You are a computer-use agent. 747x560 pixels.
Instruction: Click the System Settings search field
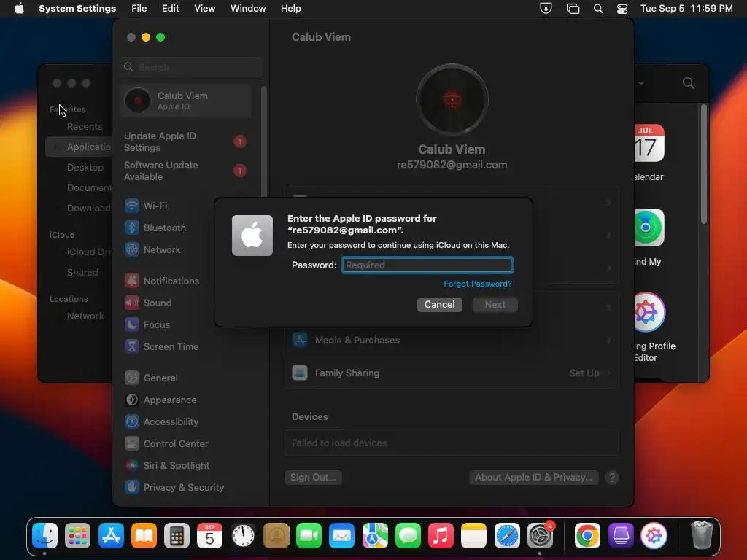(x=191, y=67)
